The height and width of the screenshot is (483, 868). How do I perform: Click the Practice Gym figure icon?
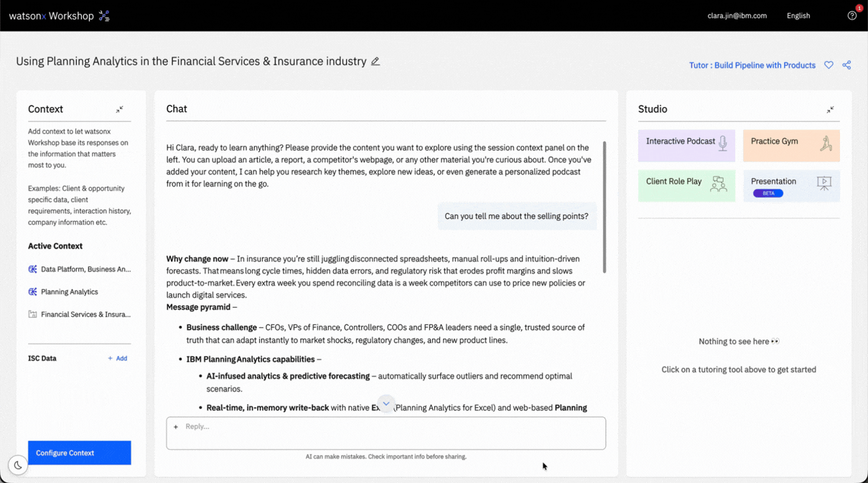click(x=826, y=144)
